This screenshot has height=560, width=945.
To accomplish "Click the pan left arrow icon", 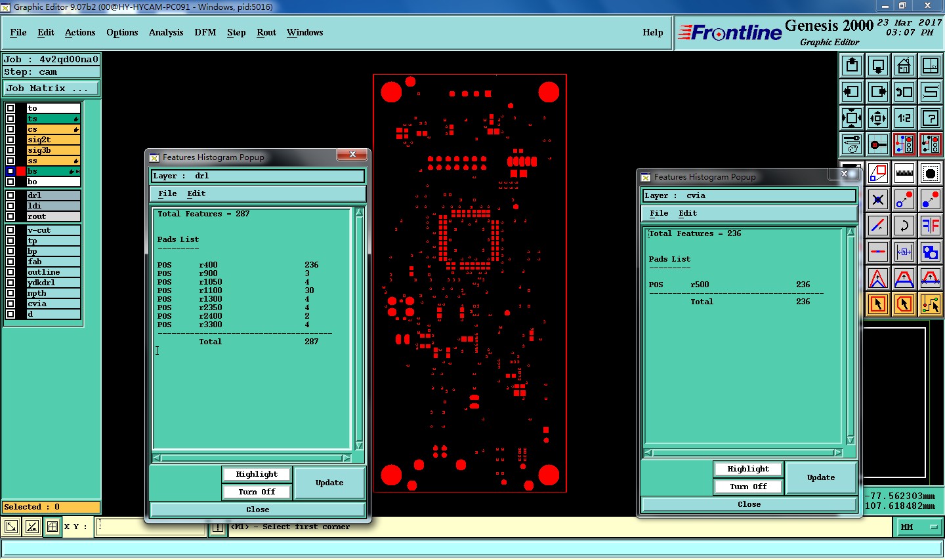I will [x=852, y=92].
